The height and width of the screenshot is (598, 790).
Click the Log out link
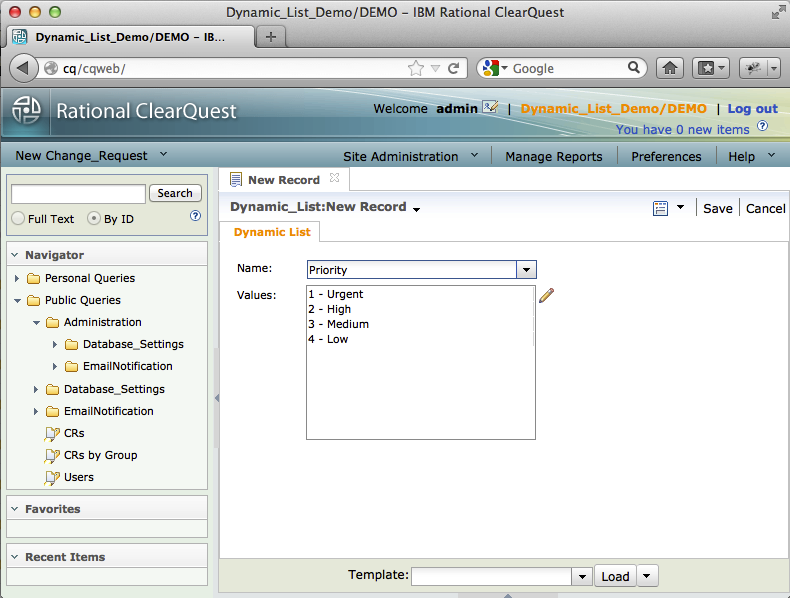click(752, 108)
